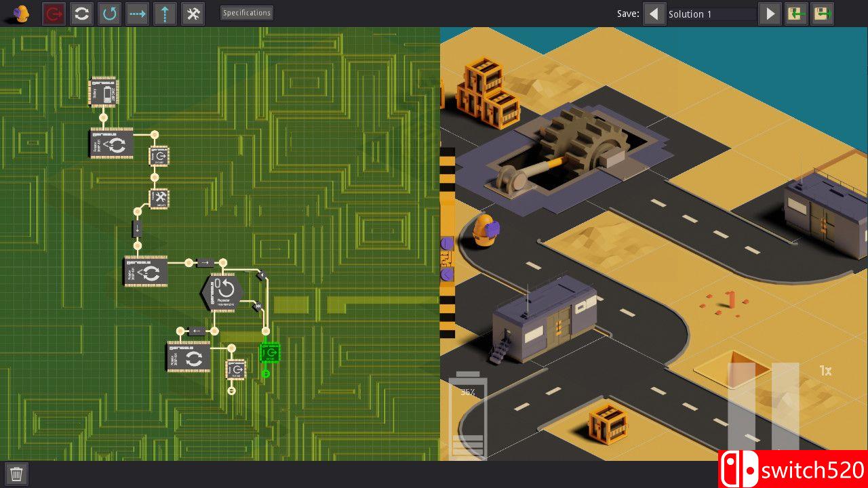Click the 1x simulation speed indicator
The image size is (868, 488).
pyautogui.click(x=825, y=371)
